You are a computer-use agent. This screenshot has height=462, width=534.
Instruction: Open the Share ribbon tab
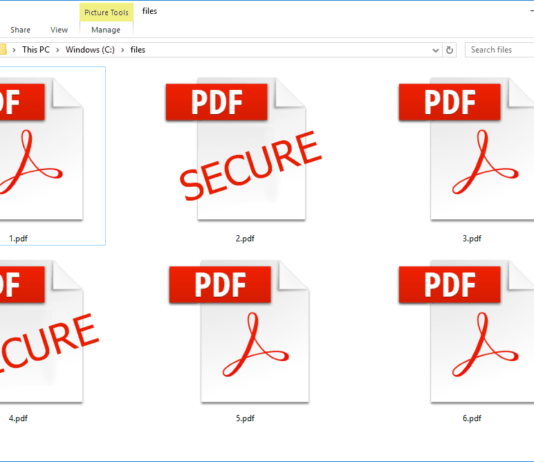20,30
